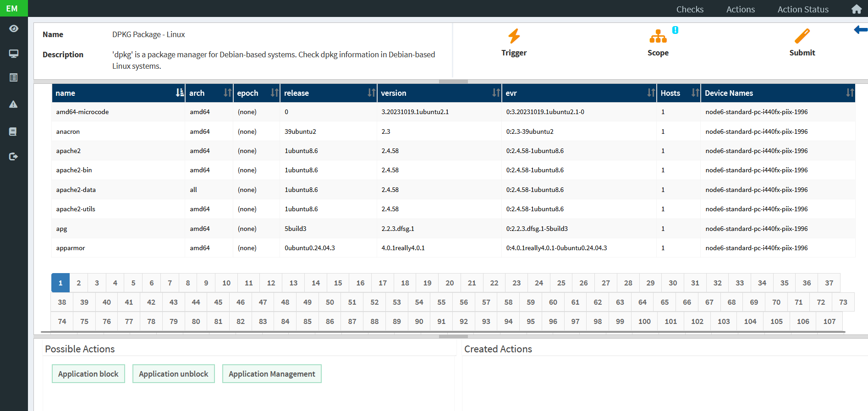
Task: Go to results page 107
Action: click(830, 321)
